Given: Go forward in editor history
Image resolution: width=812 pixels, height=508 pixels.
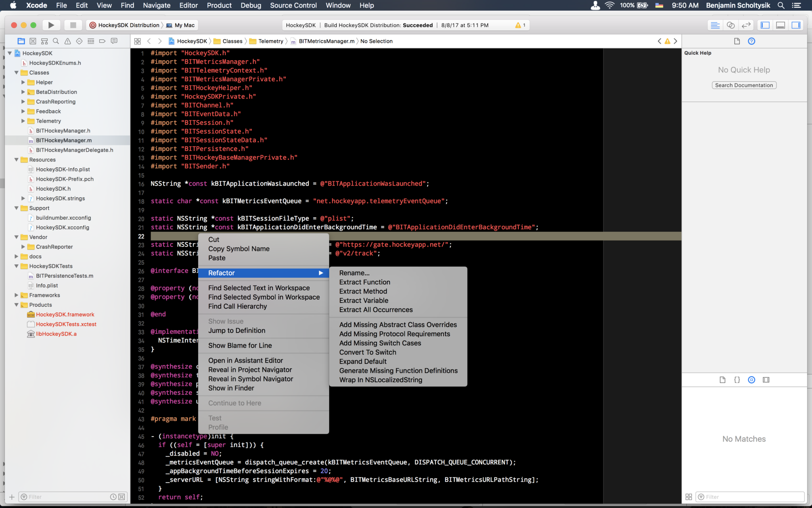Looking at the screenshot, I should pyautogui.click(x=160, y=41).
